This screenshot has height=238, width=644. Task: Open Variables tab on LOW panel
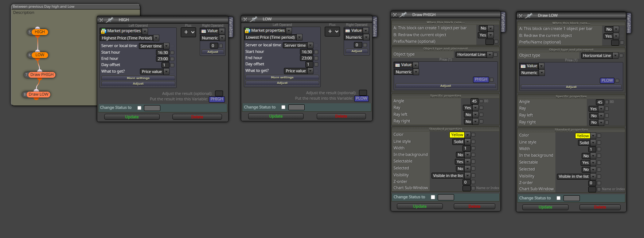375,27
